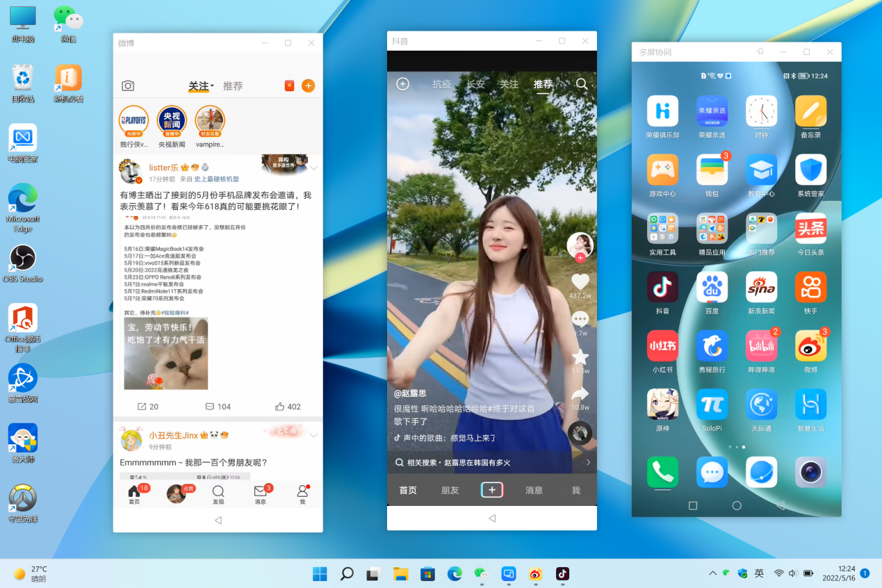Open 小红书 app on phone
The image size is (882, 588).
click(662, 345)
